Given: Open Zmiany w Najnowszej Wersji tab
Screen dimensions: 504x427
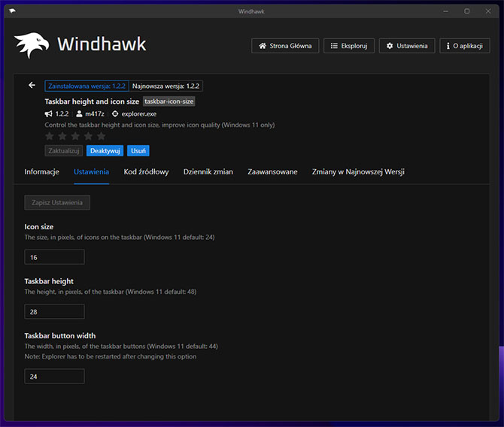Looking at the screenshot, I should click(358, 172).
